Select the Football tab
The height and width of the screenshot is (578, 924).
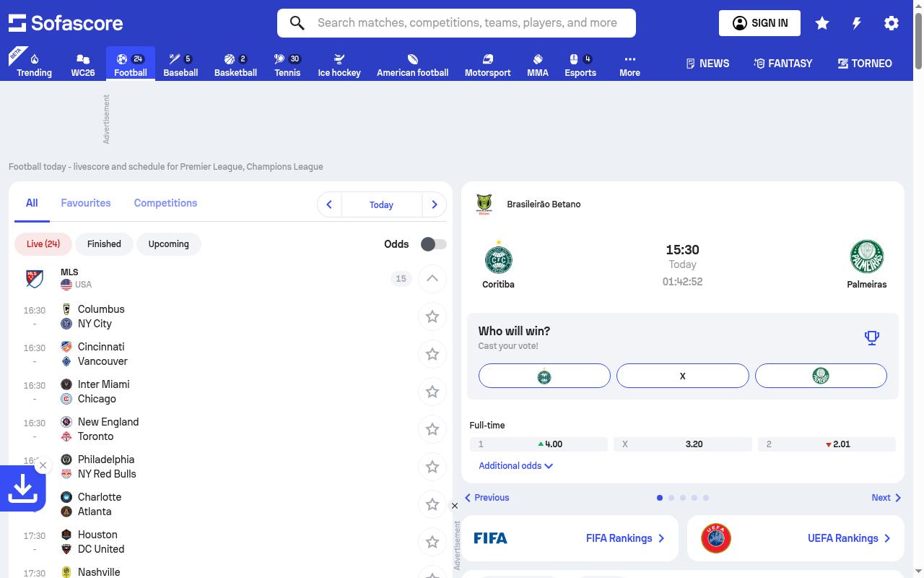[131, 65]
